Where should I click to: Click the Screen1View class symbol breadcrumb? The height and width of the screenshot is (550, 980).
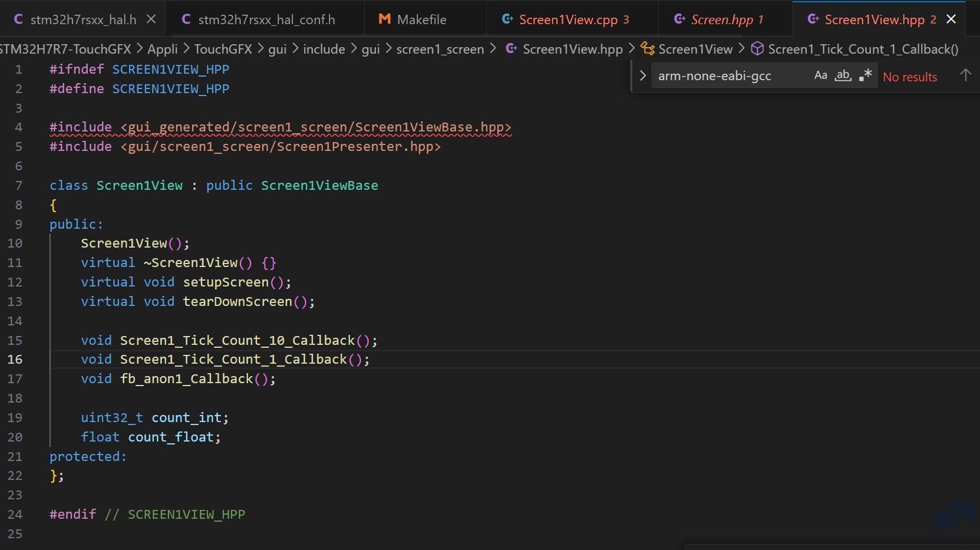(695, 49)
